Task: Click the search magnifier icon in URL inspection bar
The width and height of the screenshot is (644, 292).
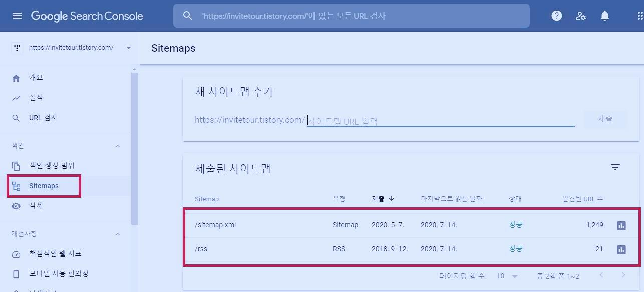Action: click(x=187, y=16)
